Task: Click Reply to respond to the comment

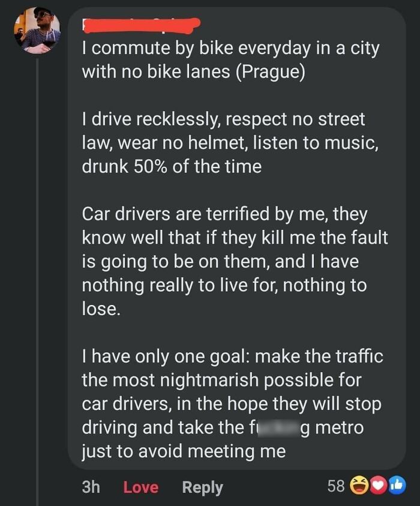Action: [x=202, y=487]
